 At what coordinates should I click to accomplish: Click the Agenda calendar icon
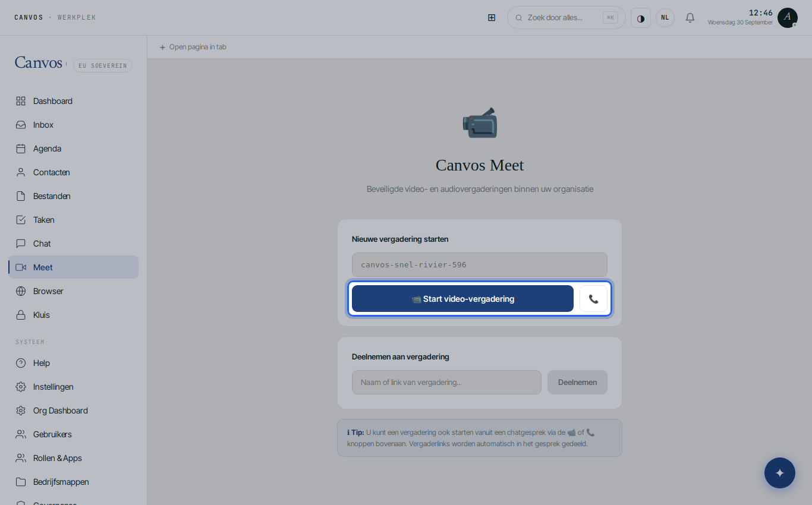click(21, 149)
